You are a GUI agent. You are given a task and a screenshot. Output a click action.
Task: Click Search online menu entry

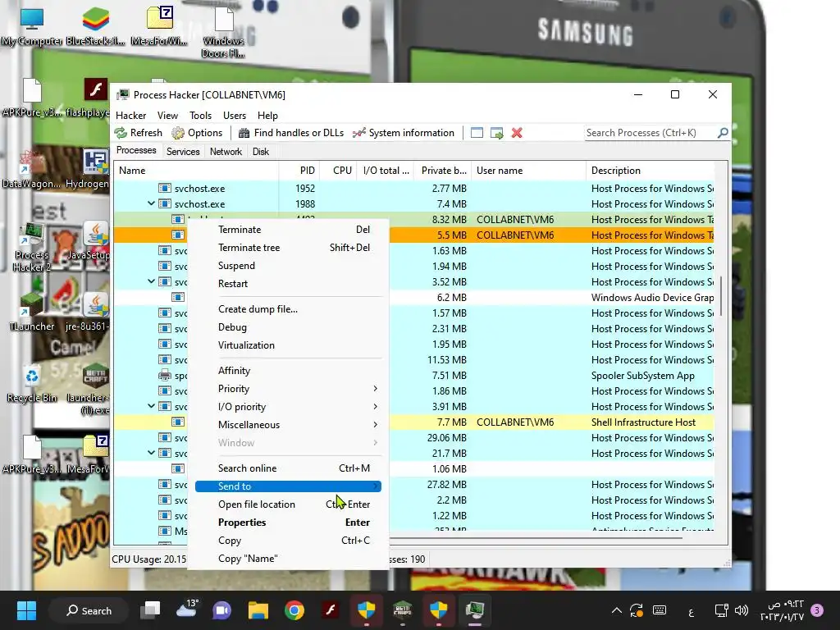(289, 468)
